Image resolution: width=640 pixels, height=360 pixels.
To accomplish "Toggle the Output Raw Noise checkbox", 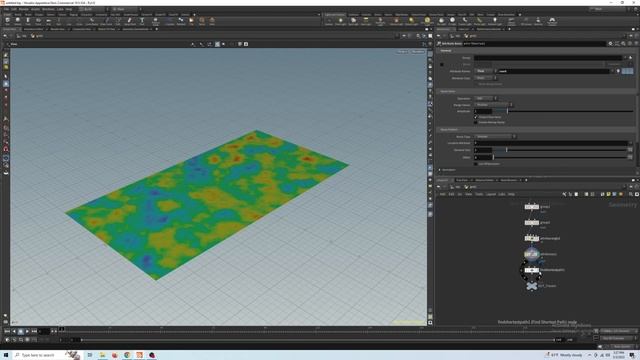I will click(x=476, y=117).
